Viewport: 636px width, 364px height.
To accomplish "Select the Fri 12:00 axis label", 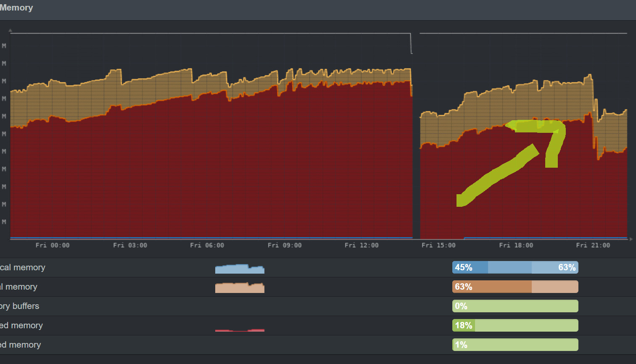I will pyautogui.click(x=361, y=245).
